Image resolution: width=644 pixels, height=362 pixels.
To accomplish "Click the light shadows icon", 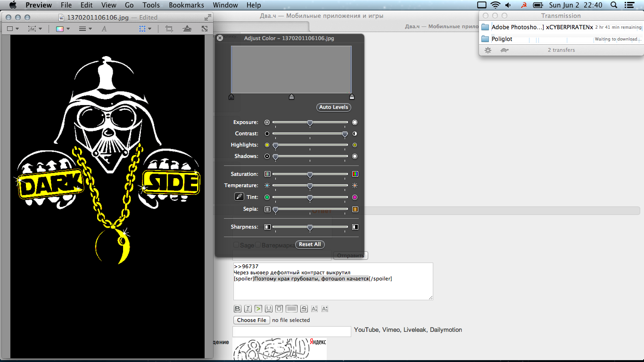I will click(x=355, y=156).
